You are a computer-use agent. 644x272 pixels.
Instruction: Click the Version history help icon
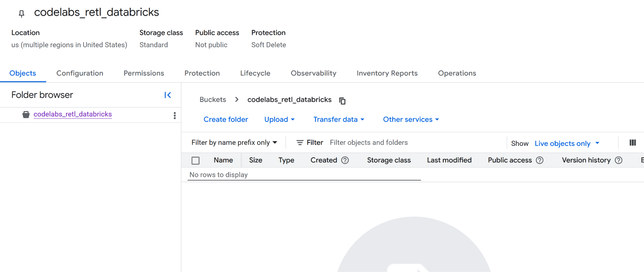pos(619,160)
